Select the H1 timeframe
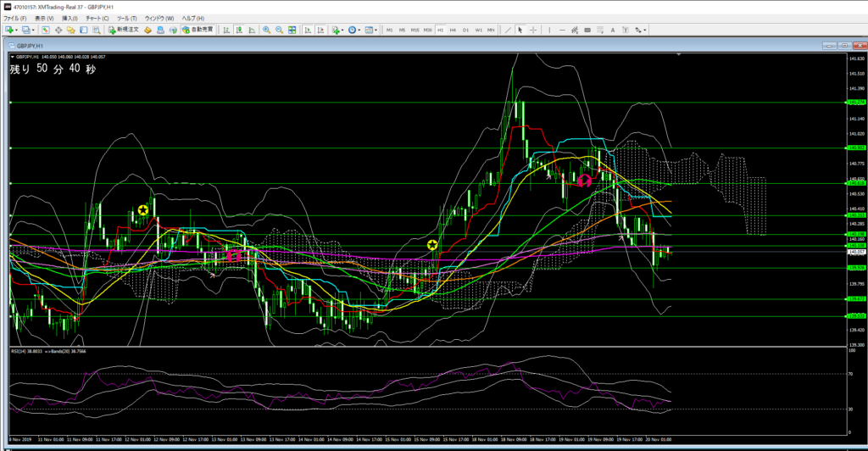 click(x=441, y=30)
